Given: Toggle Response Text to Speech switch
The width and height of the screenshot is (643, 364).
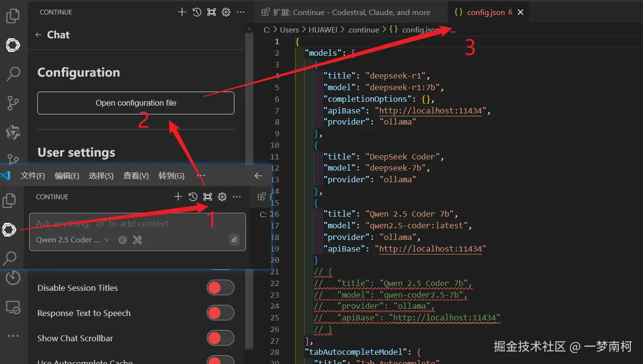Looking at the screenshot, I should coord(220,313).
